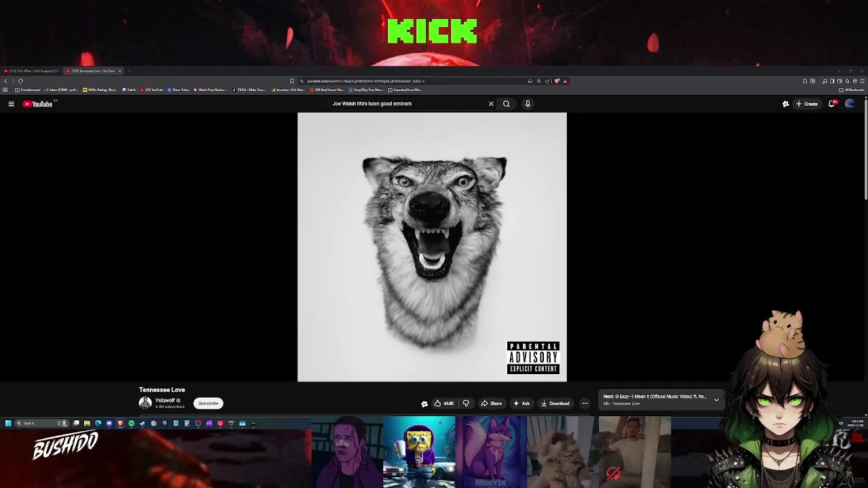This screenshot has width=868, height=488.
Task: Open the Yelawolf channel name link
Action: click(x=165, y=401)
